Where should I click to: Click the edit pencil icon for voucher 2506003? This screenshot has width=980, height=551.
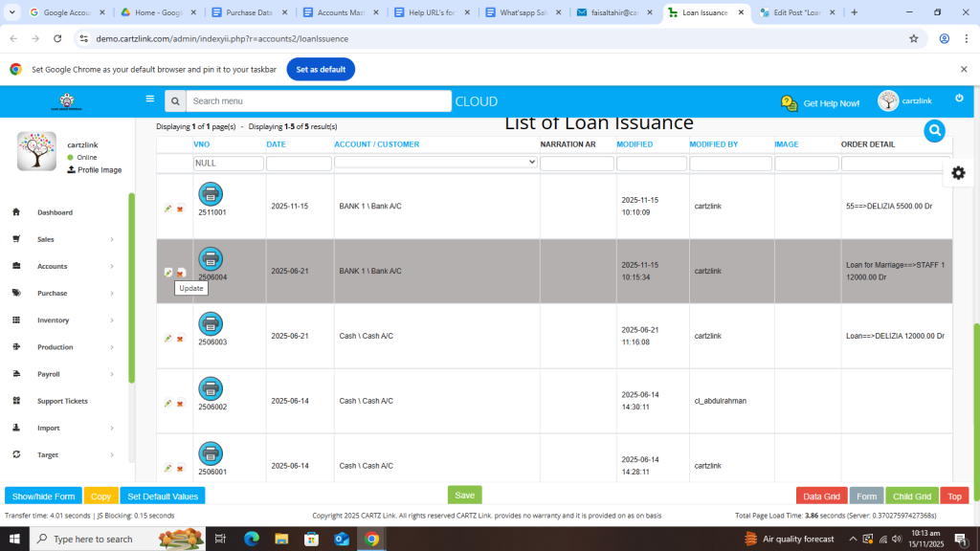tap(168, 338)
